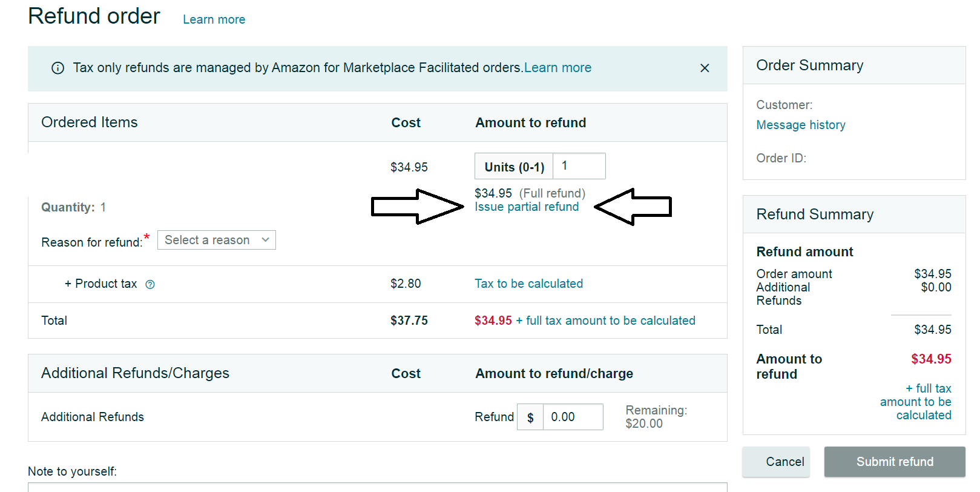980x492 pixels.
Task: Click the info icon in the banner
Action: 58,68
